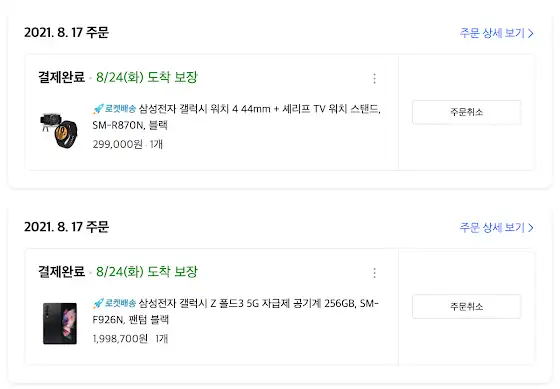This screenshot has height=389, width=560.
Task: Click the rocket delivery icon on Galaxy Watch 4 item
Action: pos(99,108)
